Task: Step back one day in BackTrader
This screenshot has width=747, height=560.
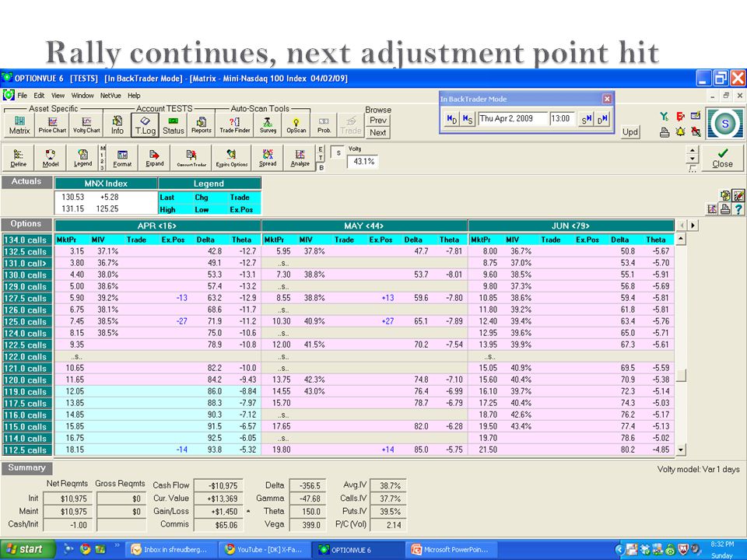Action: coord(451,119)
